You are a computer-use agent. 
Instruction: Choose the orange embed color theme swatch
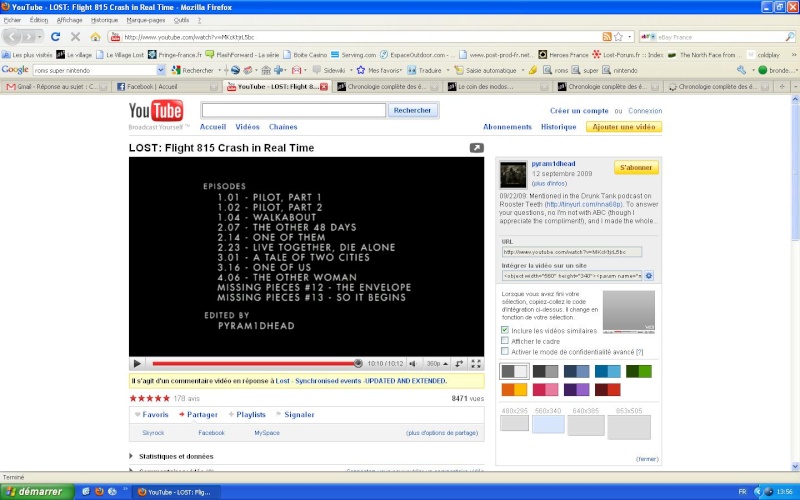point(514,390)
